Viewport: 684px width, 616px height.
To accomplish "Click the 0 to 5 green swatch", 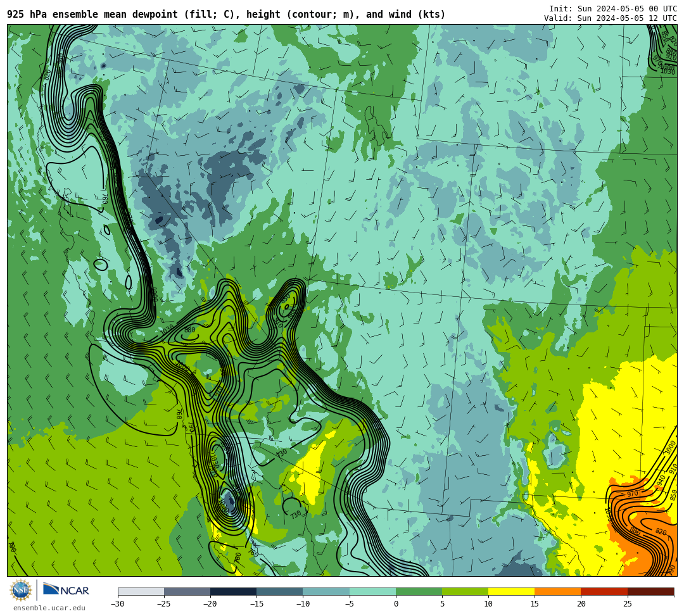I will [x=419, y=591].
